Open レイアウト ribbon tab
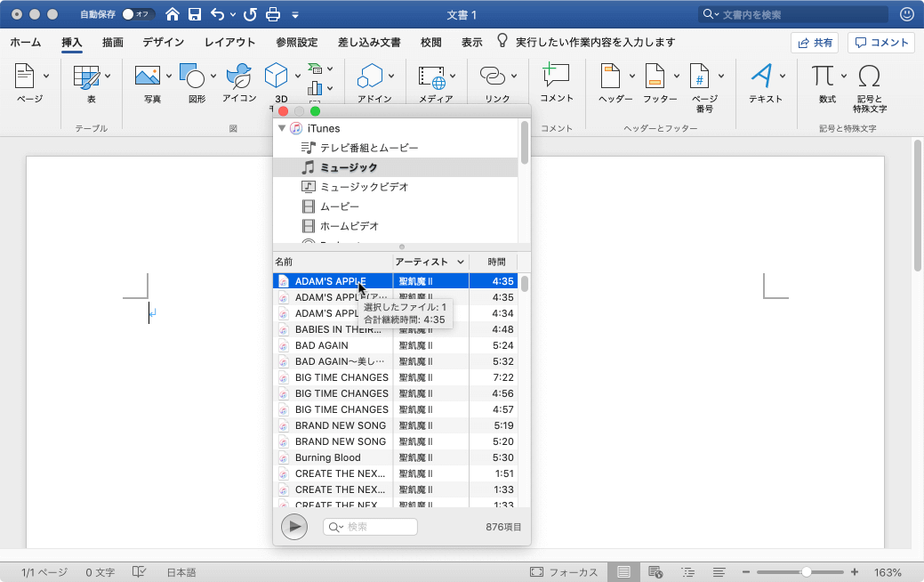924x582 pixels. pyautogui.click(x=229, y=43)
